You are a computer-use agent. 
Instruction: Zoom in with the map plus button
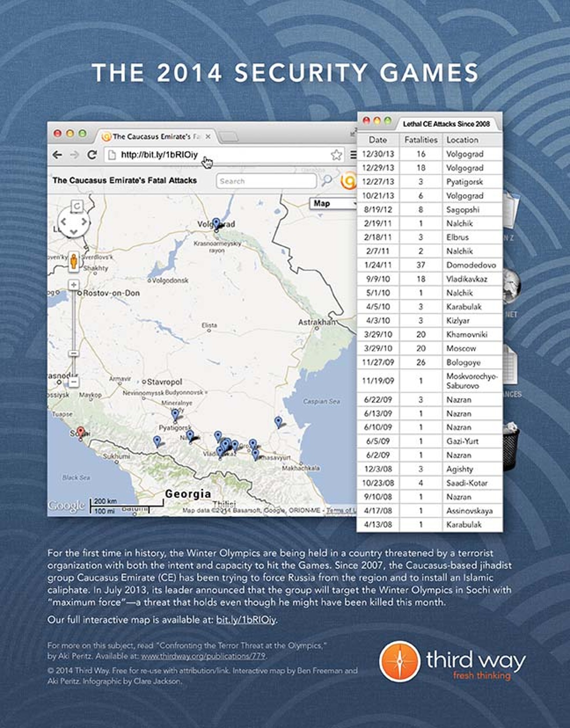(74, 285)
